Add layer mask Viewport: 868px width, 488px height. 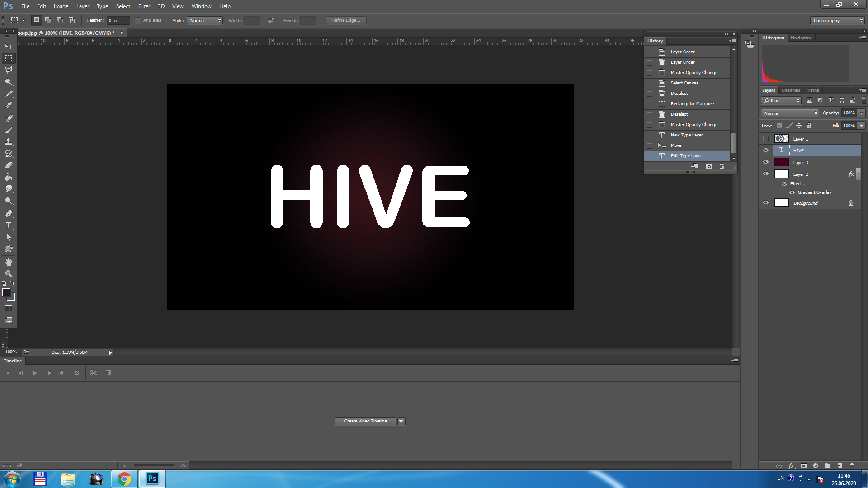[x=803, y=466]
